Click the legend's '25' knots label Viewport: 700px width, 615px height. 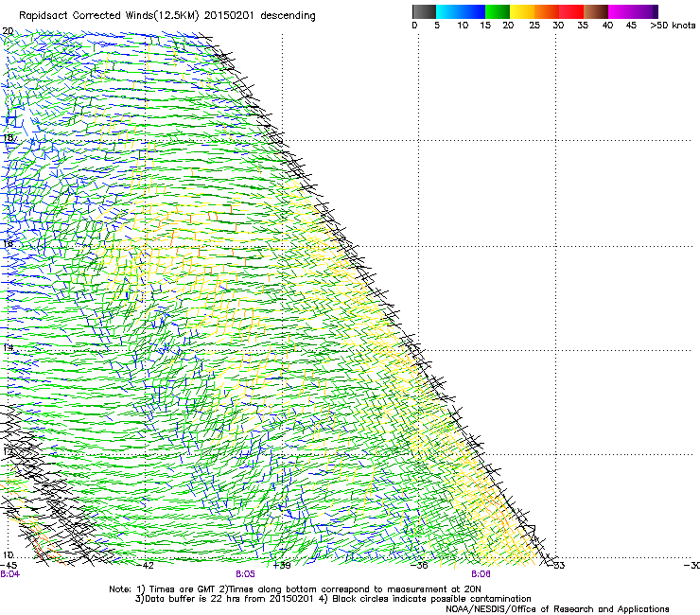pyautogui.click(x=534, y=26)
